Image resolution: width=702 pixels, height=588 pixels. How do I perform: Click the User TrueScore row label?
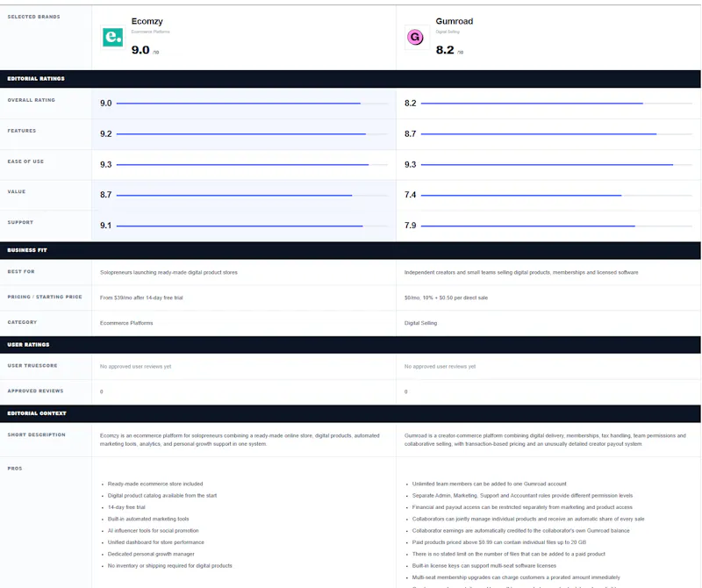(32, 365)
